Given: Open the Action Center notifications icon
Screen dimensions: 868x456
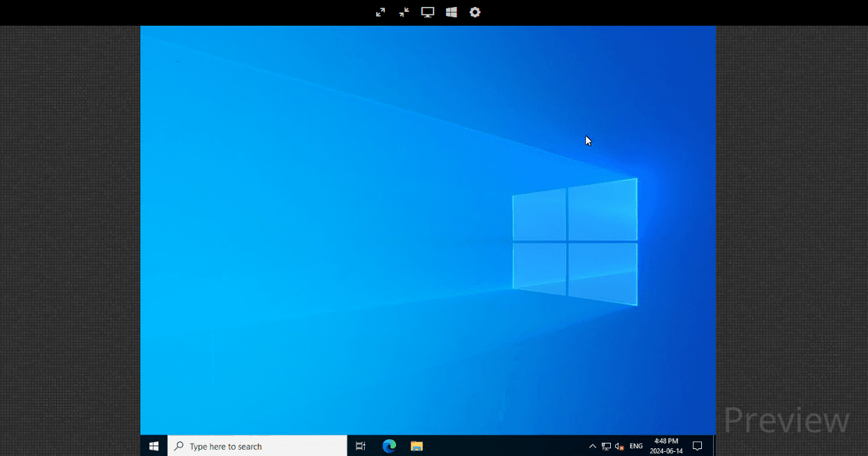Looking at the screenshot, I should [x=698, y=446].
